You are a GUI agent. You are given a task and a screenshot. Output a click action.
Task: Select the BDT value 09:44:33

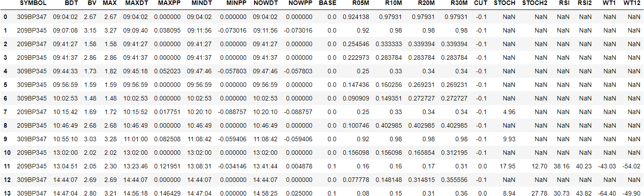(x=65, y=71)
